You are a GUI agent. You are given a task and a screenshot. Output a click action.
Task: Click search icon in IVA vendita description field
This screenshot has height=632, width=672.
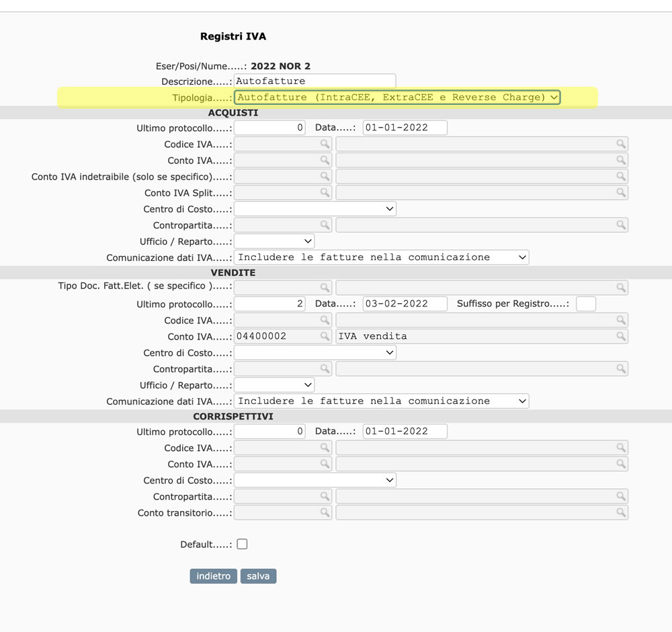[621, 336]
